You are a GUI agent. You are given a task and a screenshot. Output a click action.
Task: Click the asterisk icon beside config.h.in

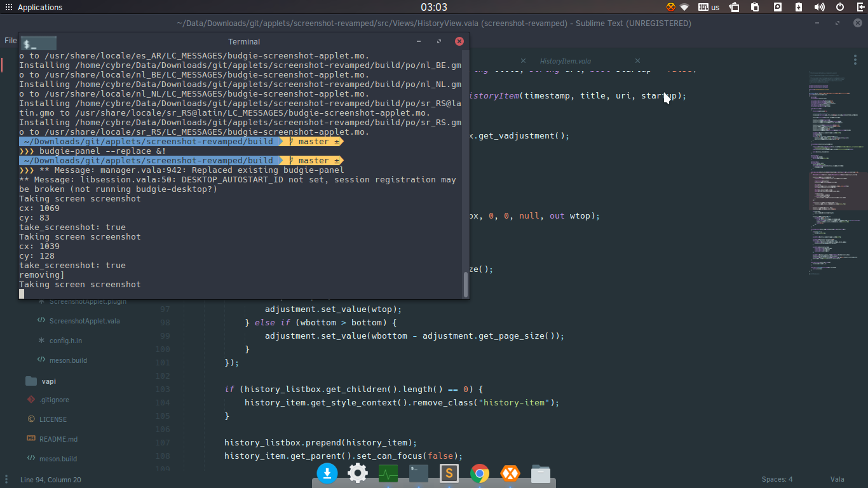click(41, 341)
